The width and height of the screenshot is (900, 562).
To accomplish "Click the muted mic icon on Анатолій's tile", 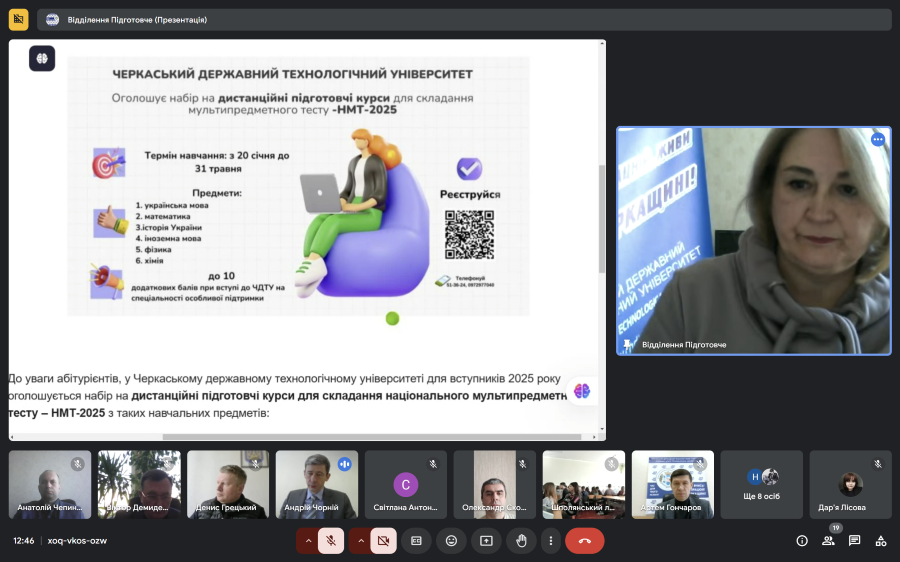I will pyautogui.click(x=77, y=464).
